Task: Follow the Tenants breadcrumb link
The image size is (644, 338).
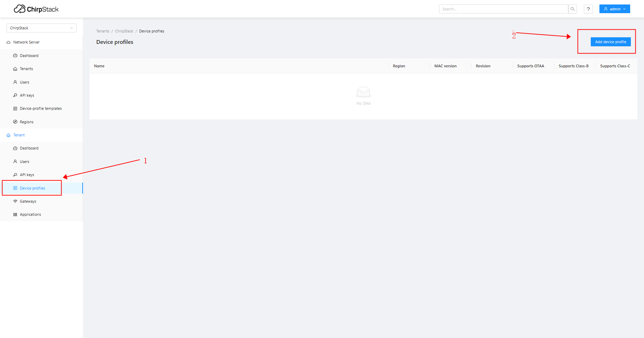Action: (103, 31)
